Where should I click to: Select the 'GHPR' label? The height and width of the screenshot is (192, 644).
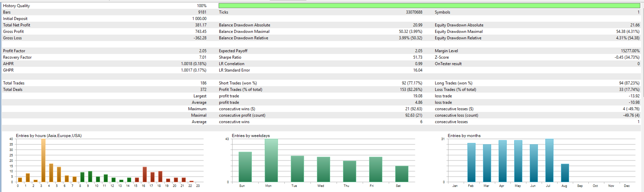8,70
